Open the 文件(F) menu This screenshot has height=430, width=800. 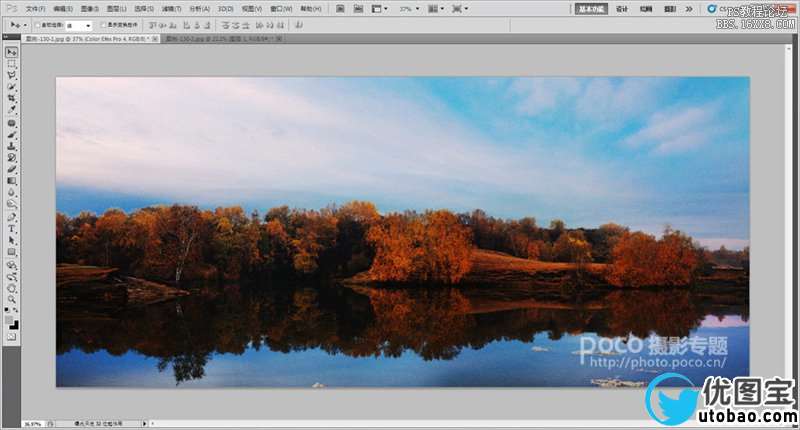coord(36,9)
